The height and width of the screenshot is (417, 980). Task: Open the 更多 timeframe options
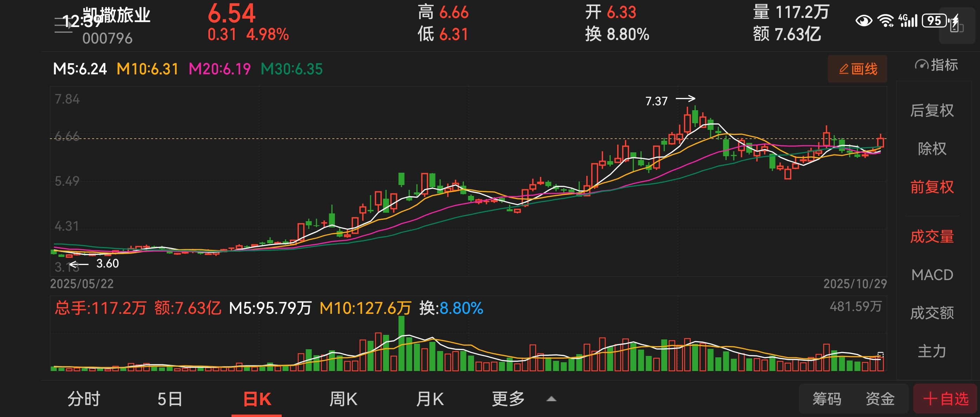[508, 399]
